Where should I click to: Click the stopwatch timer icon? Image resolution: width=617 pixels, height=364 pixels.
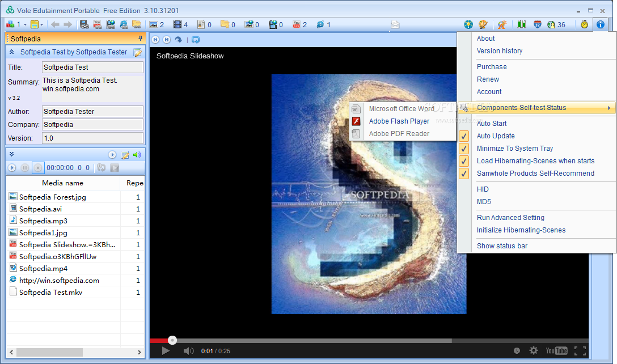[584, 24]
